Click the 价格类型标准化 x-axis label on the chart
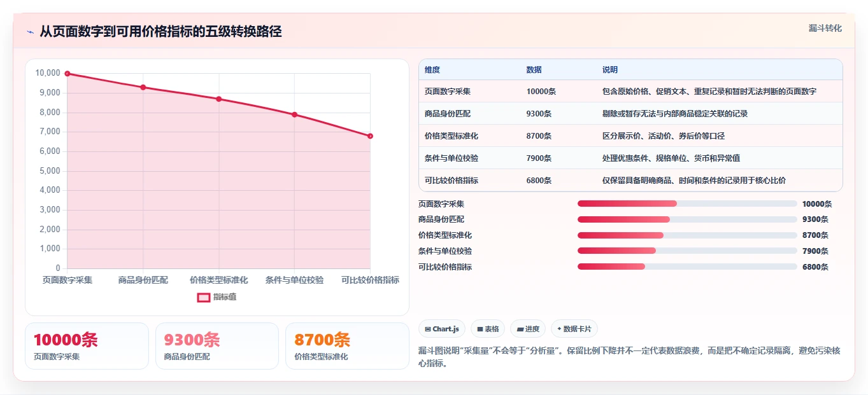 pyautogui.click(x=219, y=280)
